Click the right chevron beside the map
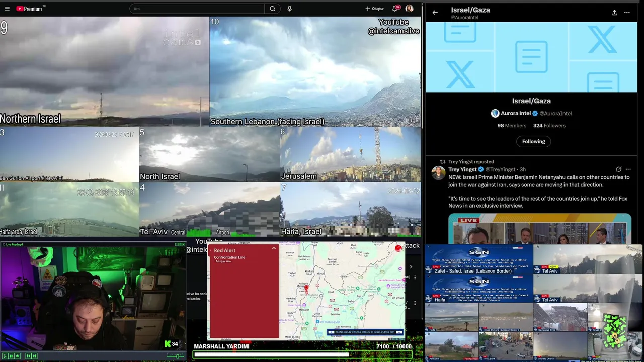 click(x=411, y=267)
